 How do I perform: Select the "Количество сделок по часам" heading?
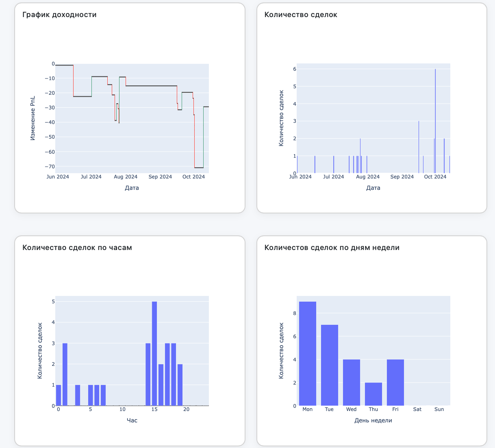point(77,248)
